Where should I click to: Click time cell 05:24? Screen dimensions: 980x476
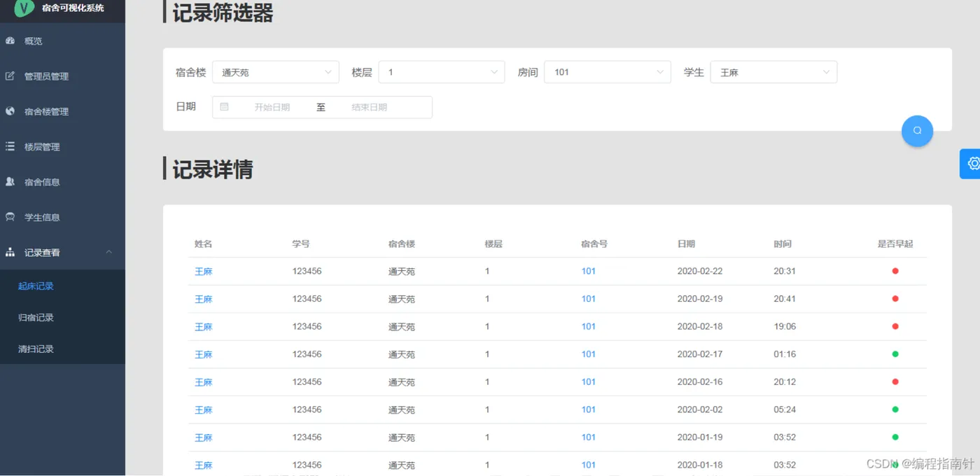click(x=785, y=409)
